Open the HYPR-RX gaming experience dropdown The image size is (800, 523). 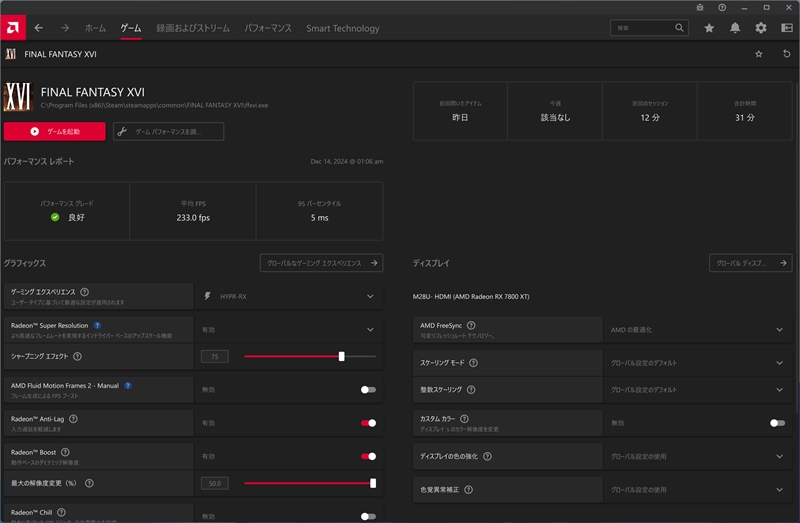[288, 296]
